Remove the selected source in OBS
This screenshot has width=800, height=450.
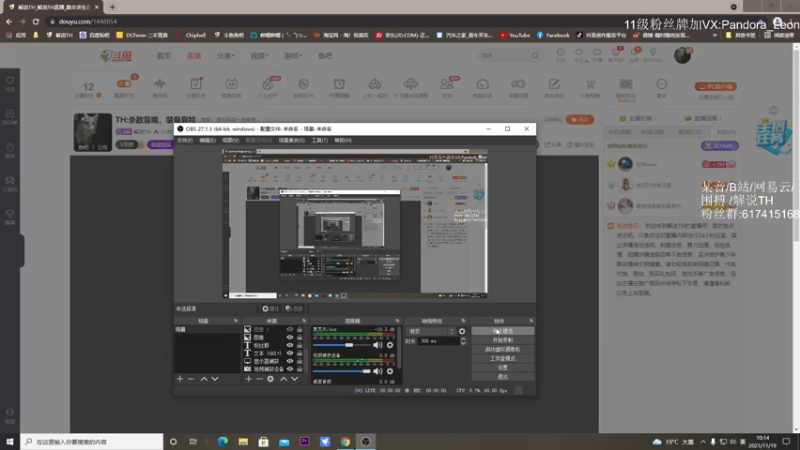pos(259,379)
